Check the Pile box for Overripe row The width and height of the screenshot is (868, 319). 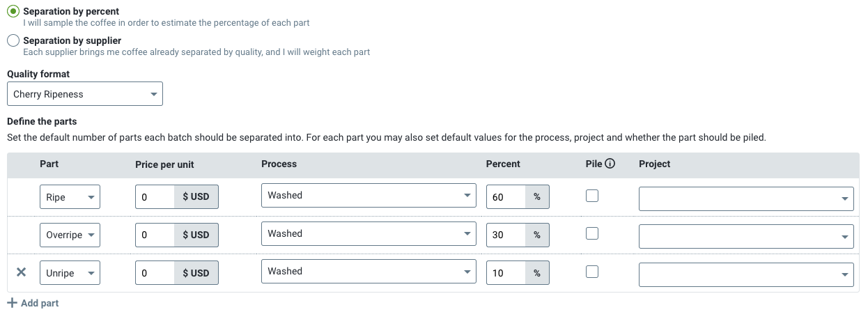tap(592, 234)
